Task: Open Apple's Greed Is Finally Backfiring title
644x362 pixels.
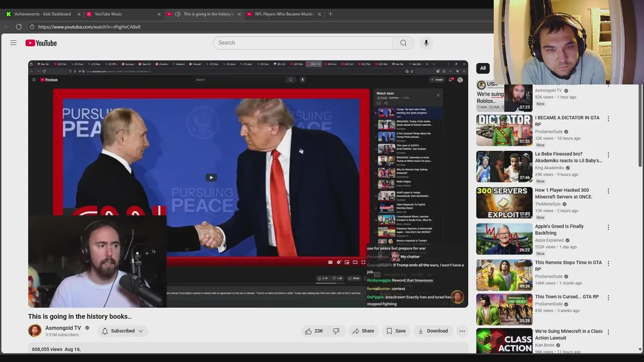Action: (559, 230)
